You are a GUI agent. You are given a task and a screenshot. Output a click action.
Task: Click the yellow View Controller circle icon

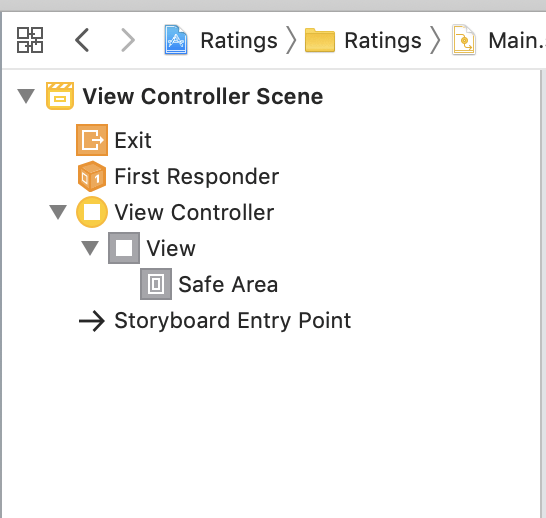(x=92, y=212)
